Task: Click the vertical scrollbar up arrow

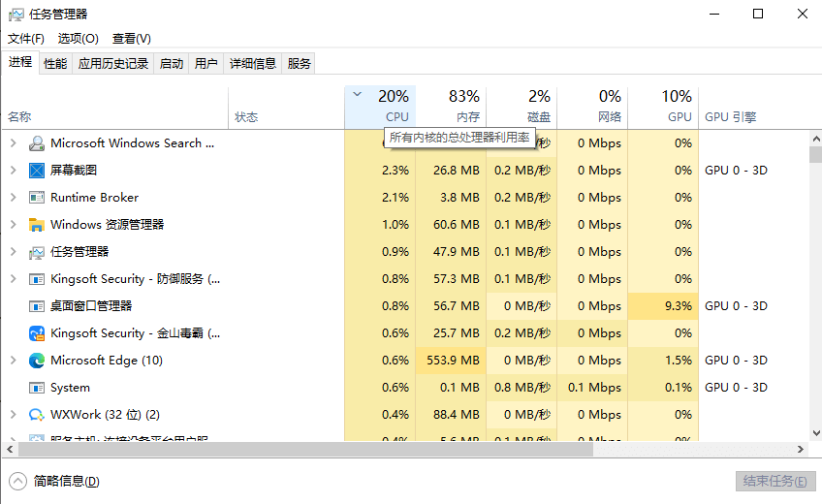Action: [816, 139]
